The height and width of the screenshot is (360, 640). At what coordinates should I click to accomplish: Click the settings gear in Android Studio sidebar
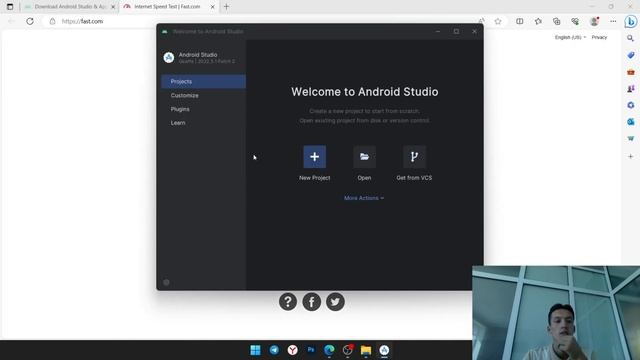click(166, 282)
